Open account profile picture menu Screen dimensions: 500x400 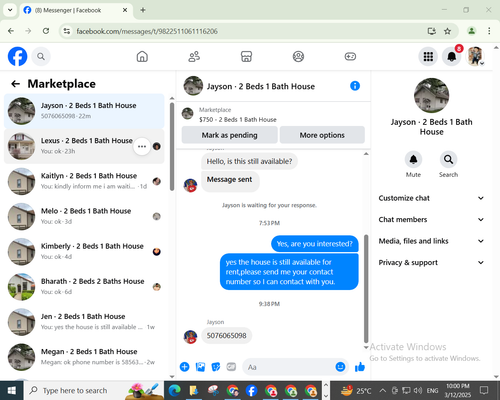click(475, 56)
